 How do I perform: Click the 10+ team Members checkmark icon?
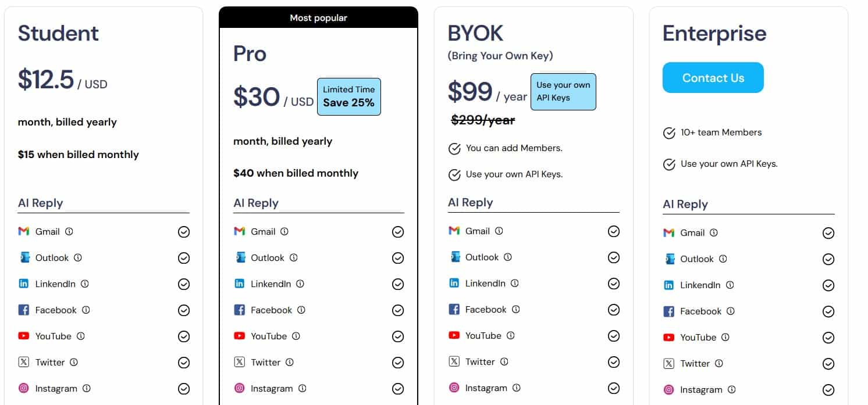pos(669,132)
